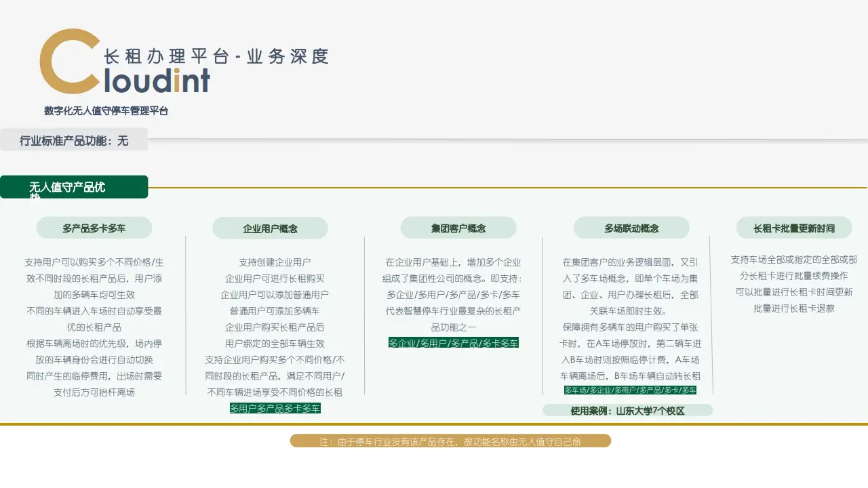
Task: Click the highlighted text beginning with 多车场/多企业
Action: 630,390
